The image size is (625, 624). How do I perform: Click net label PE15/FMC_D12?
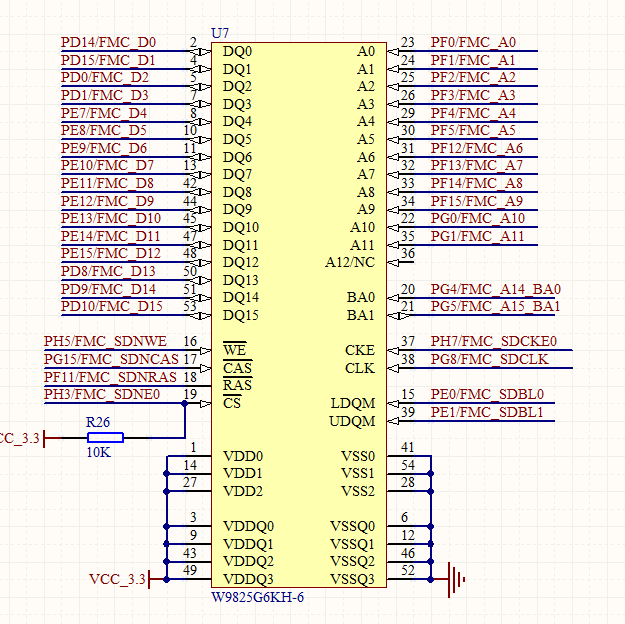click(111, 254)
